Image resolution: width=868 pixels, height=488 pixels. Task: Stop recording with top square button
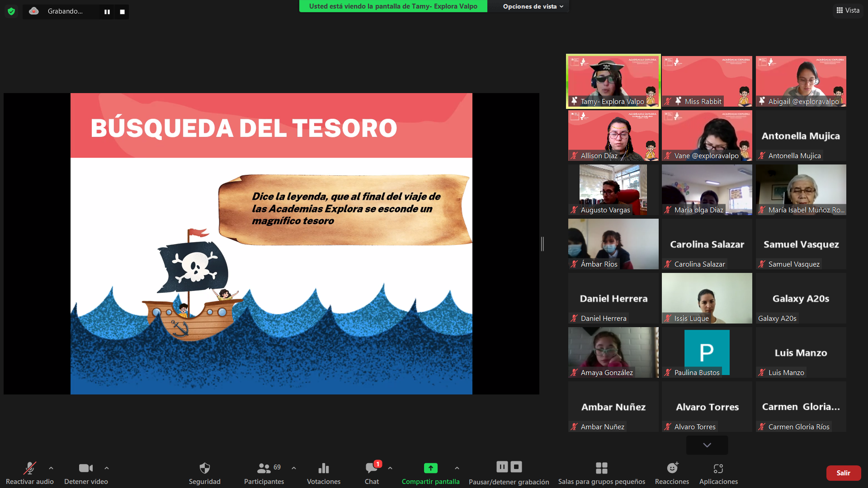[122, 12]
